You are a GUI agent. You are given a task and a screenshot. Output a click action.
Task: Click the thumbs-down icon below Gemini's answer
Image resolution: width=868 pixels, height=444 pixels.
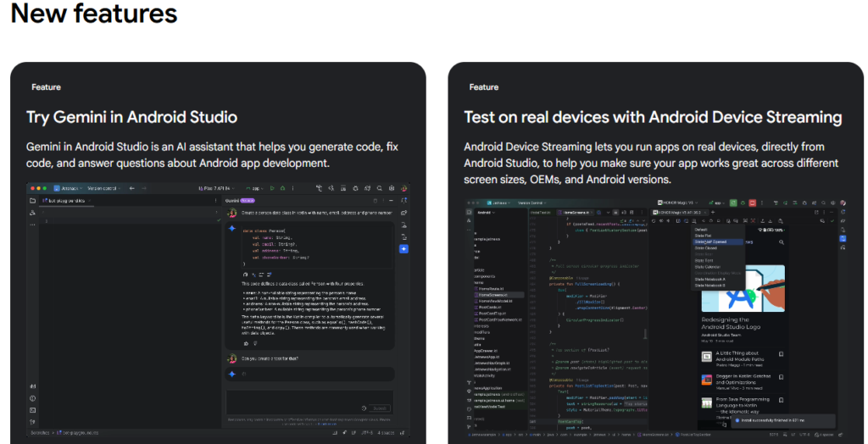coord(255,343)
